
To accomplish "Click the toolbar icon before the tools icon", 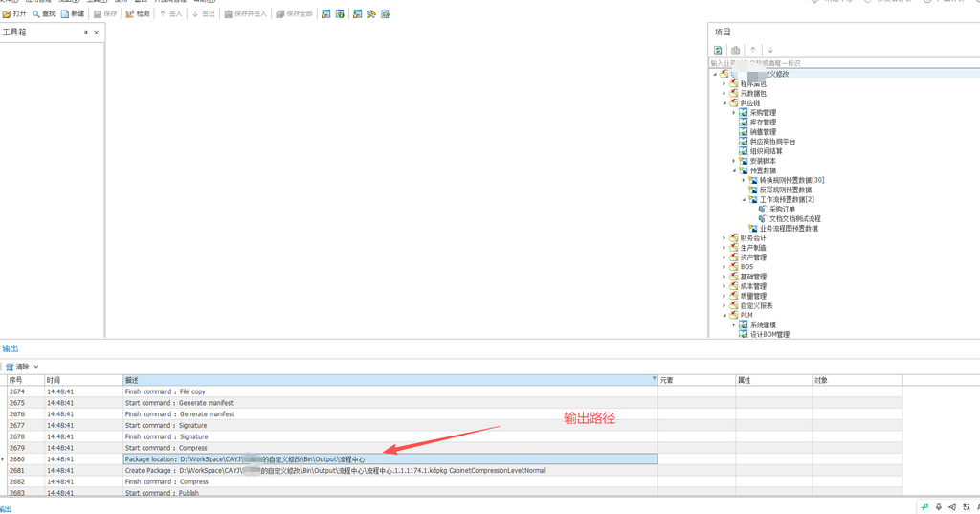I will 358,13.
